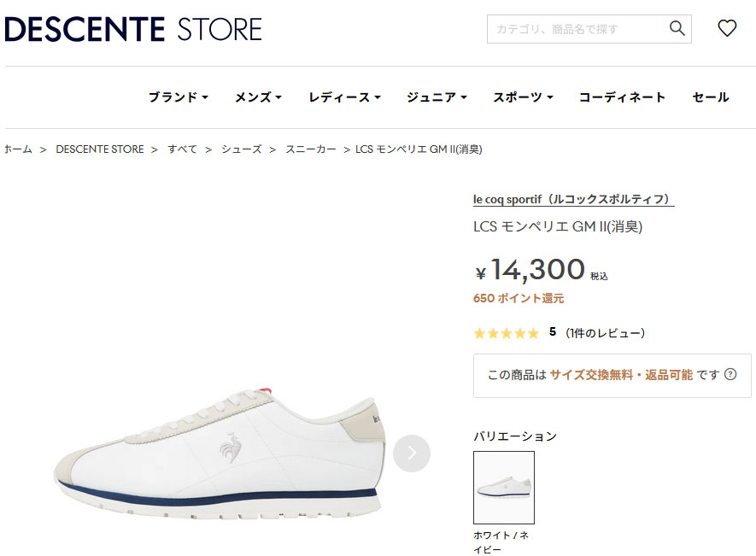Open the wishlist heart icon

tap(727, 29)
